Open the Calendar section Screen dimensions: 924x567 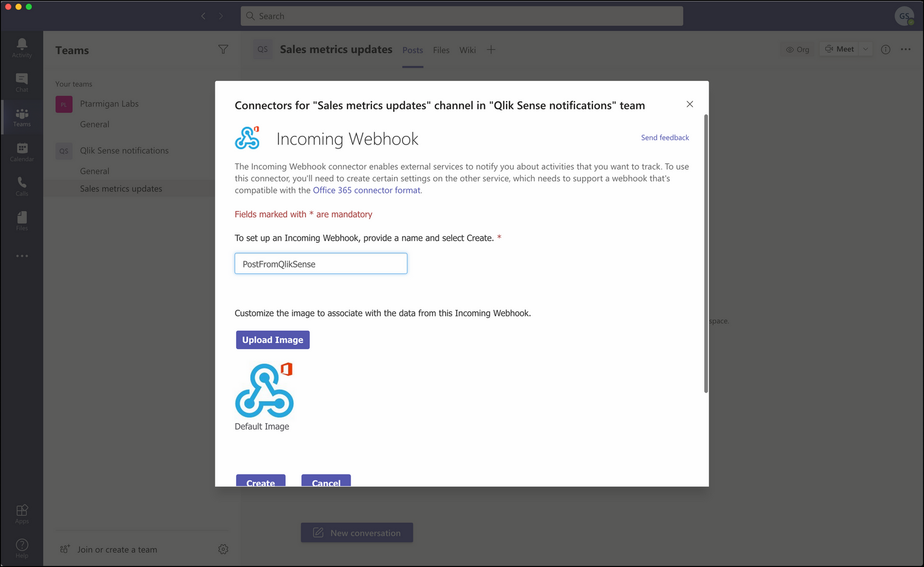(x=21, y=151)
